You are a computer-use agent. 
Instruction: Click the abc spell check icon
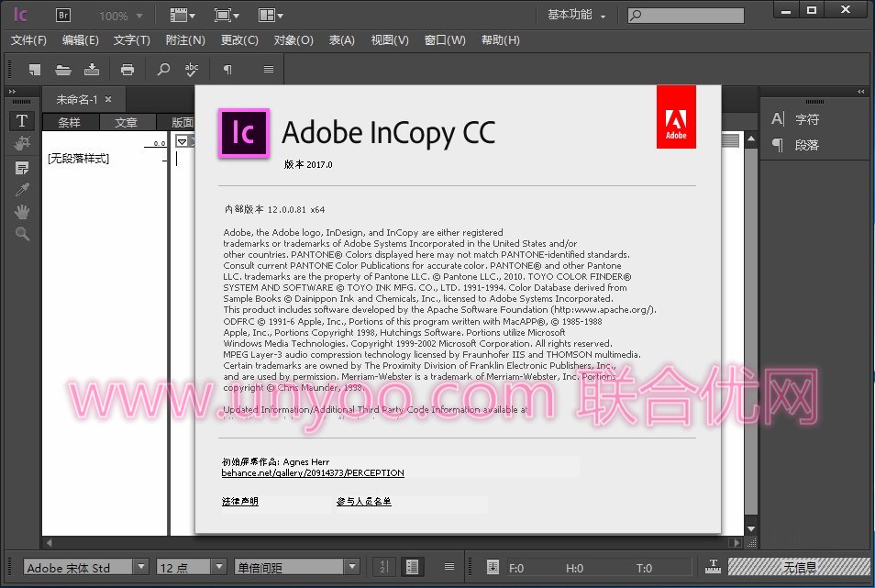(x=192, y=69)
